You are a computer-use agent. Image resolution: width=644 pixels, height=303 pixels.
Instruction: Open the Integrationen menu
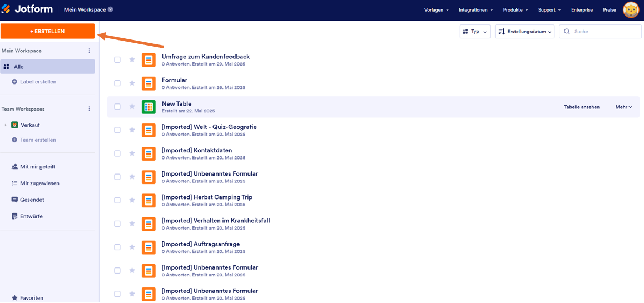pos(475,10)
